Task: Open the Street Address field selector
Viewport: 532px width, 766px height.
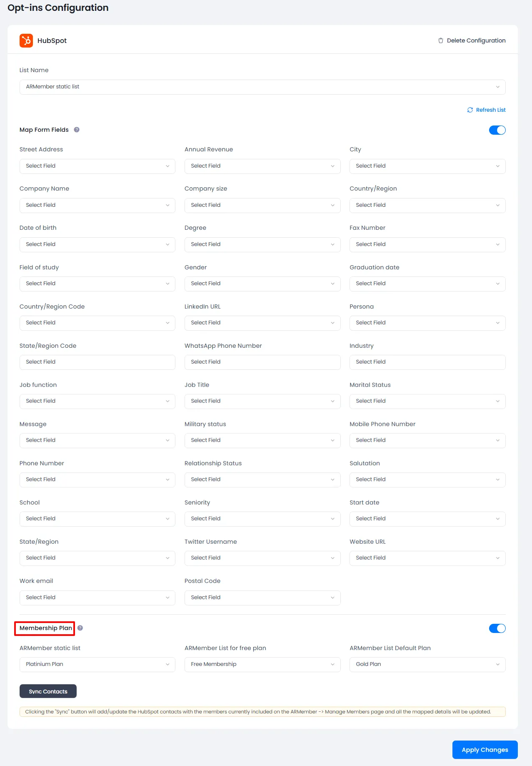Action: 97,166
